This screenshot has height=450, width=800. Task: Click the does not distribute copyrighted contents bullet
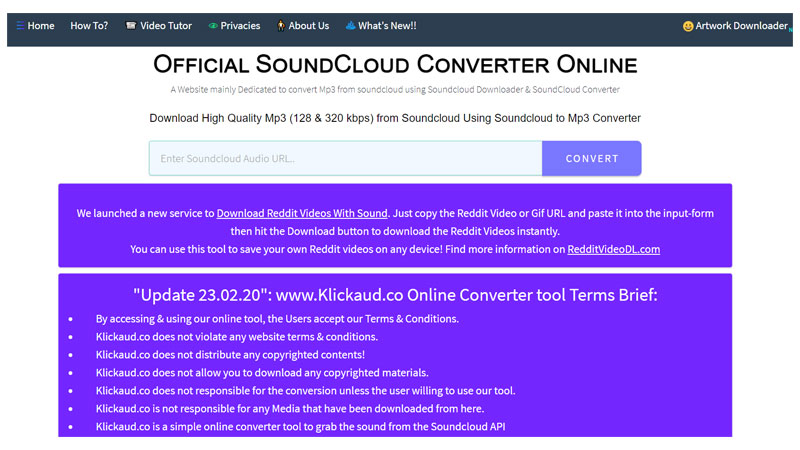(x=230, y=355)
